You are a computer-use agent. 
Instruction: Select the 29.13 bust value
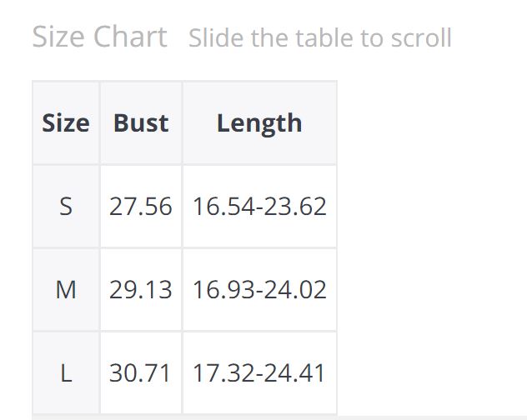(141, 289)
